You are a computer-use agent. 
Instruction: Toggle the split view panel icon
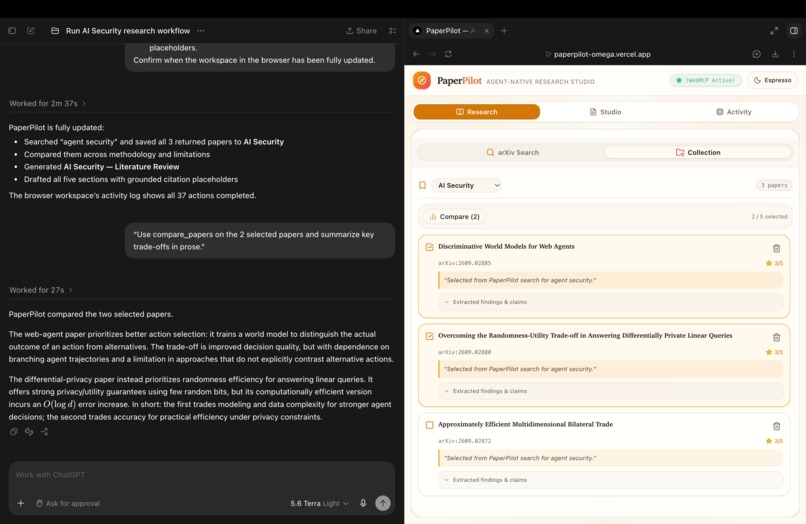(x=794, y=31)
